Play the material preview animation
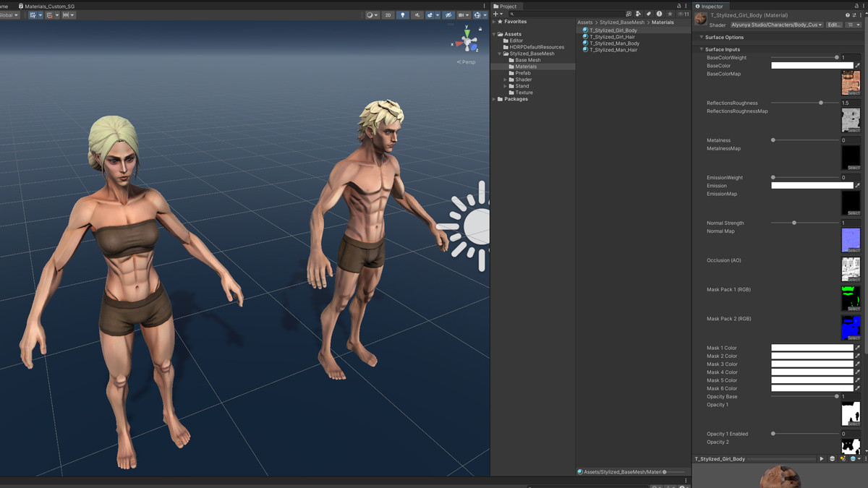Viewport: 868px width, 488px height. (822, 459)
